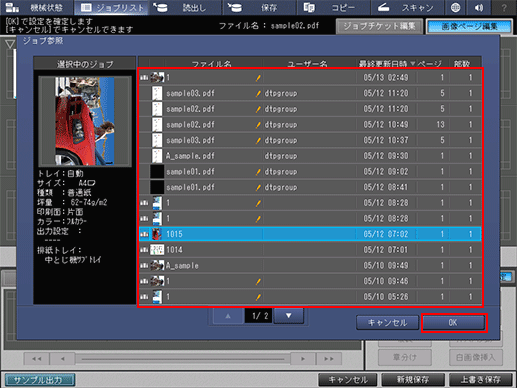Click the large preview image of selected job
This screenshot has width=517, height=388.
coord(85,121)
